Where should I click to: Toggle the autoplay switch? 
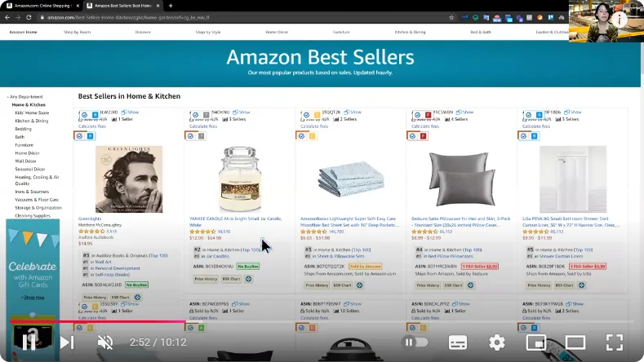(x=416, y=342)
